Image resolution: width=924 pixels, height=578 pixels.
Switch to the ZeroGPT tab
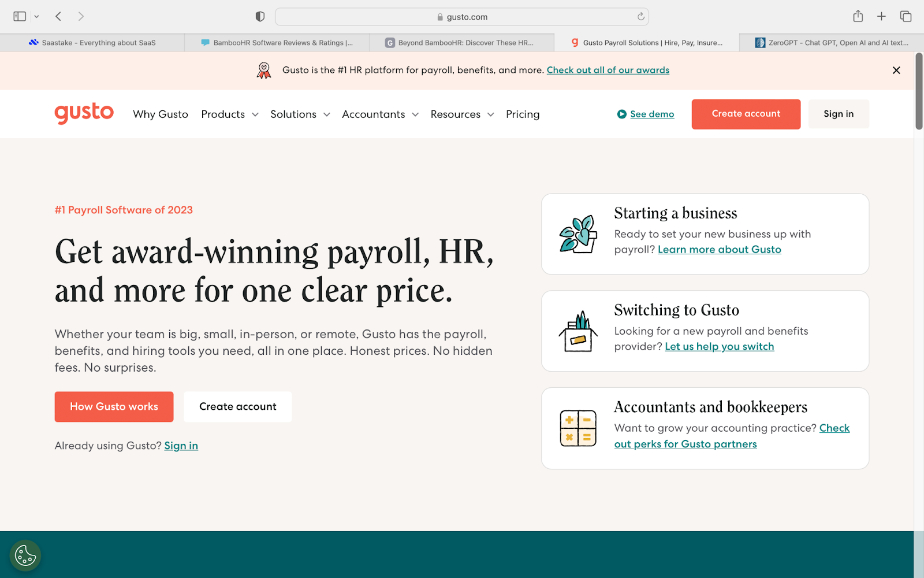pos(832,43)
